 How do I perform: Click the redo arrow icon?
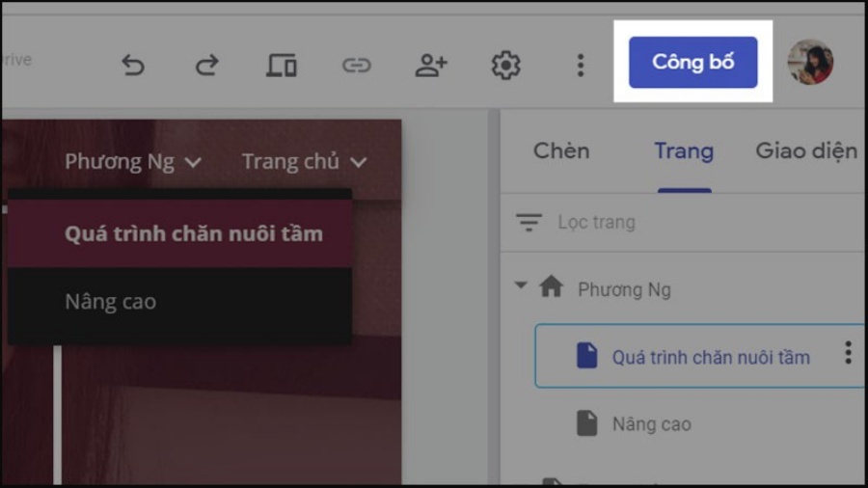207,66
